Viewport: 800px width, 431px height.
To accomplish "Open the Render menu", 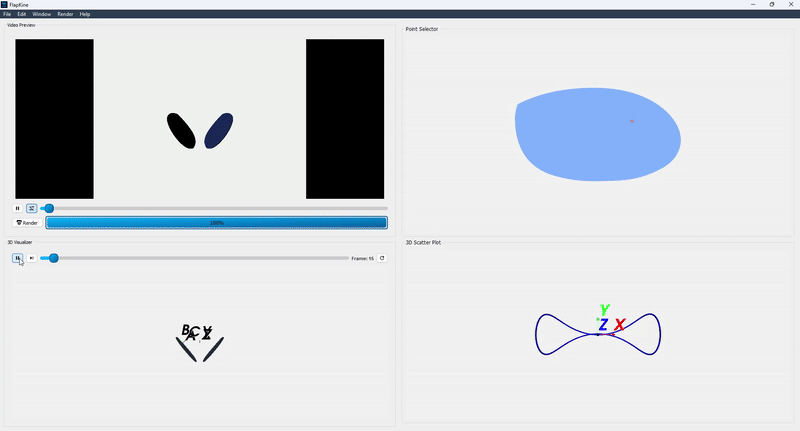I will click(65, 14).
